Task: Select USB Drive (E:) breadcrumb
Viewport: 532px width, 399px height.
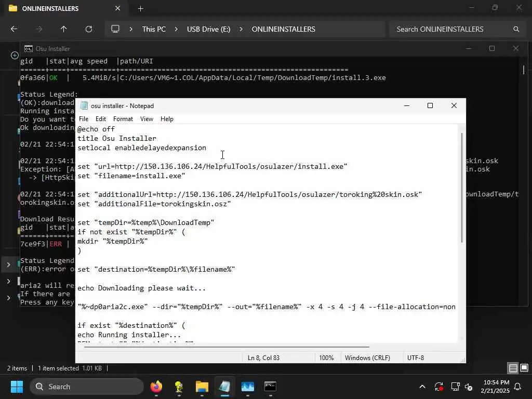Action: [208, 29]
